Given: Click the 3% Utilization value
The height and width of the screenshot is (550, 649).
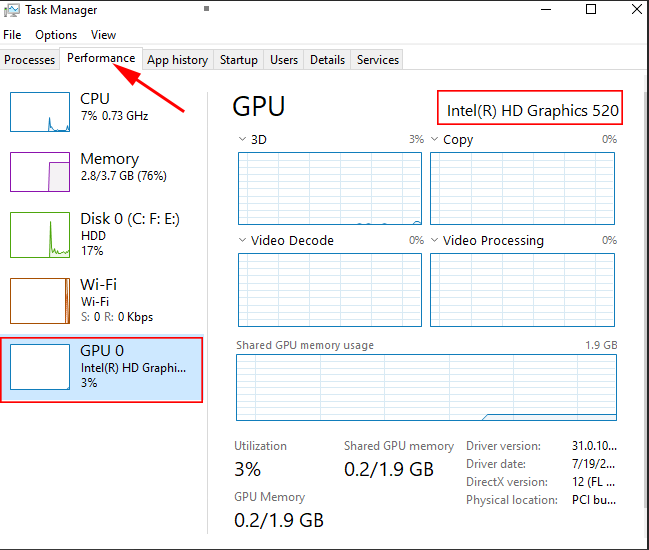Looking at the screenshot, I should point(248,469).
